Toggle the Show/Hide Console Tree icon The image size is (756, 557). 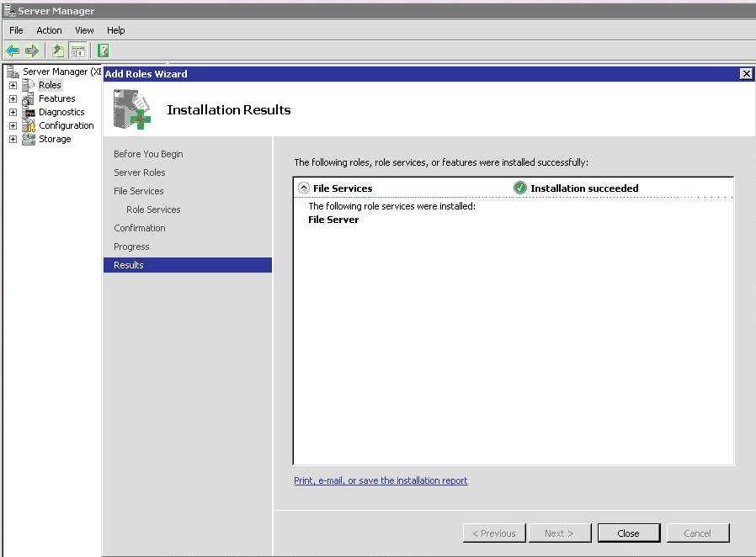(77, 50)
